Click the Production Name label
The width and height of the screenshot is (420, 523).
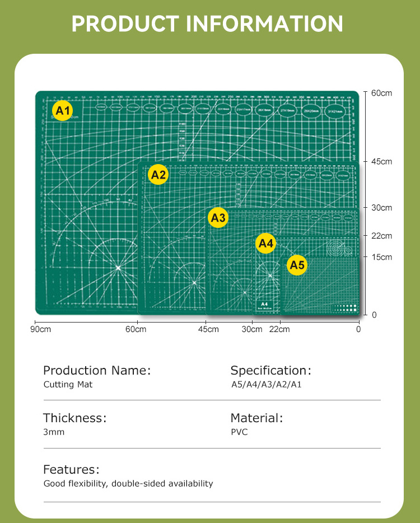pos(97,370)
